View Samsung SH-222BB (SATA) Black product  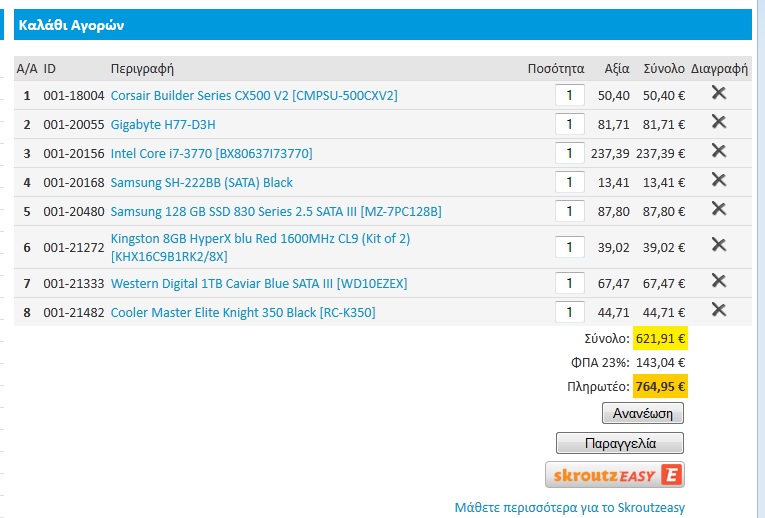(201, 182)
